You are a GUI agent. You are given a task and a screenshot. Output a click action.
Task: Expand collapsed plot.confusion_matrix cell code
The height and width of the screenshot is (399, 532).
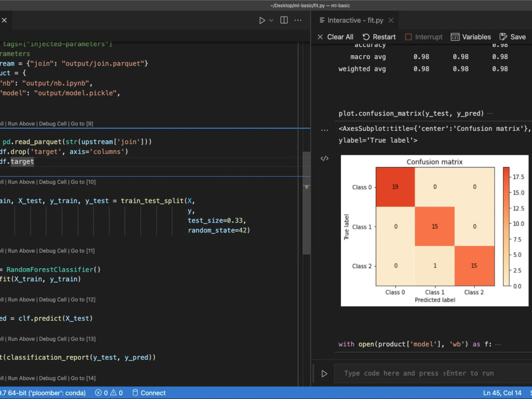[x=490, y=114]
